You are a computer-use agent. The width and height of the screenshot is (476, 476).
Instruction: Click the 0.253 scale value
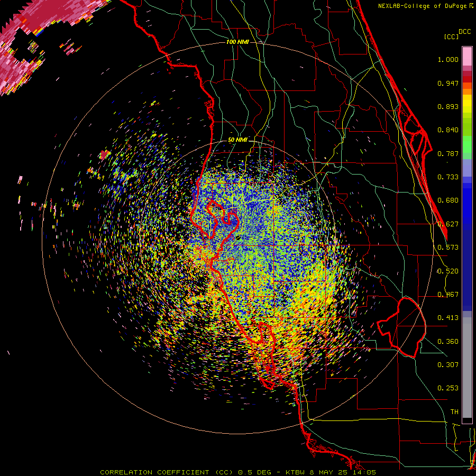448,388
